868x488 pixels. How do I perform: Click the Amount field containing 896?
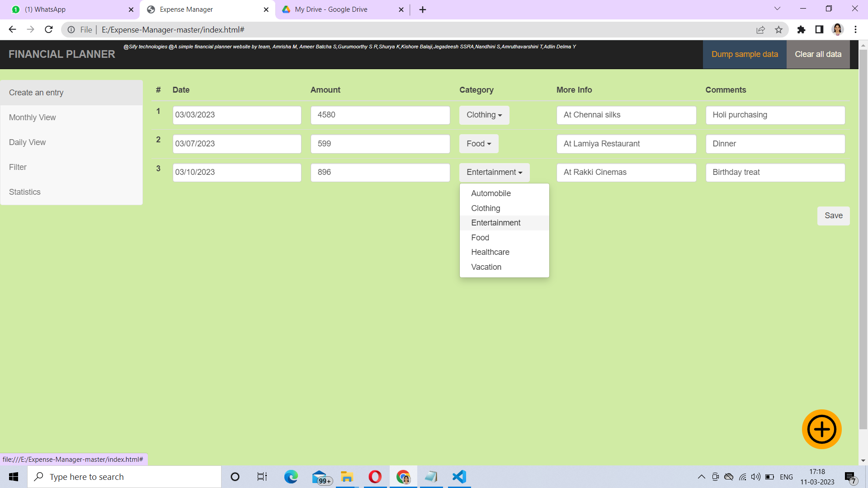[x=380, y=172]
